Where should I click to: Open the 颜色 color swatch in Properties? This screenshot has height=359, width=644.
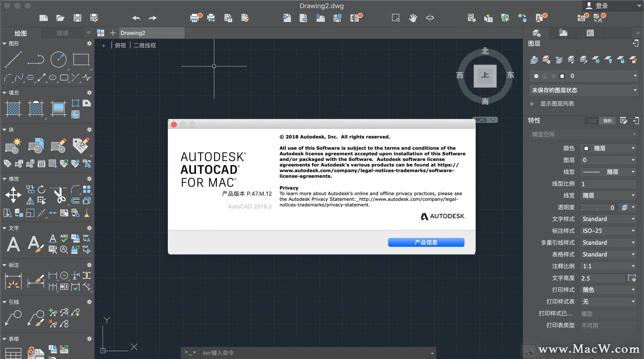tap(586, 148)
